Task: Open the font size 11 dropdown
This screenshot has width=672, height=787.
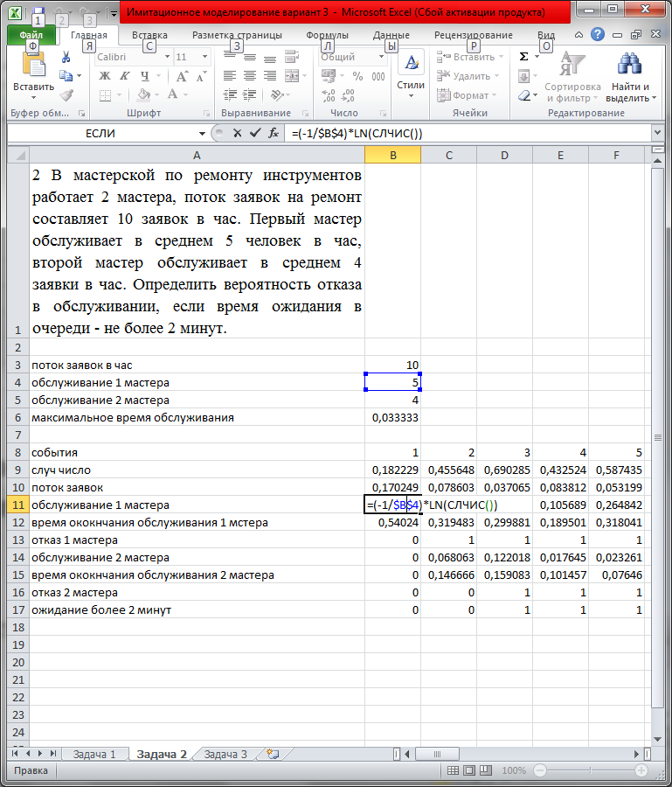Action: tap(204, 57)
